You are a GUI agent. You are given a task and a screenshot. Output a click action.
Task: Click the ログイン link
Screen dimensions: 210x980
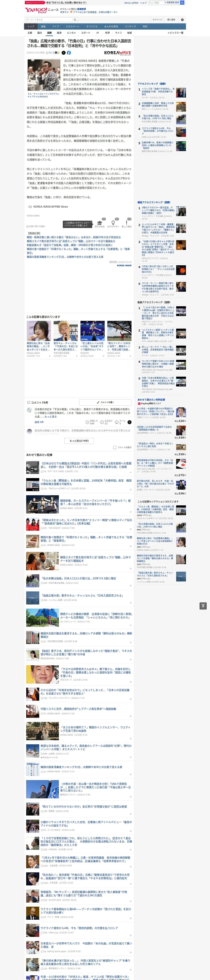click(x=64, y=12)
